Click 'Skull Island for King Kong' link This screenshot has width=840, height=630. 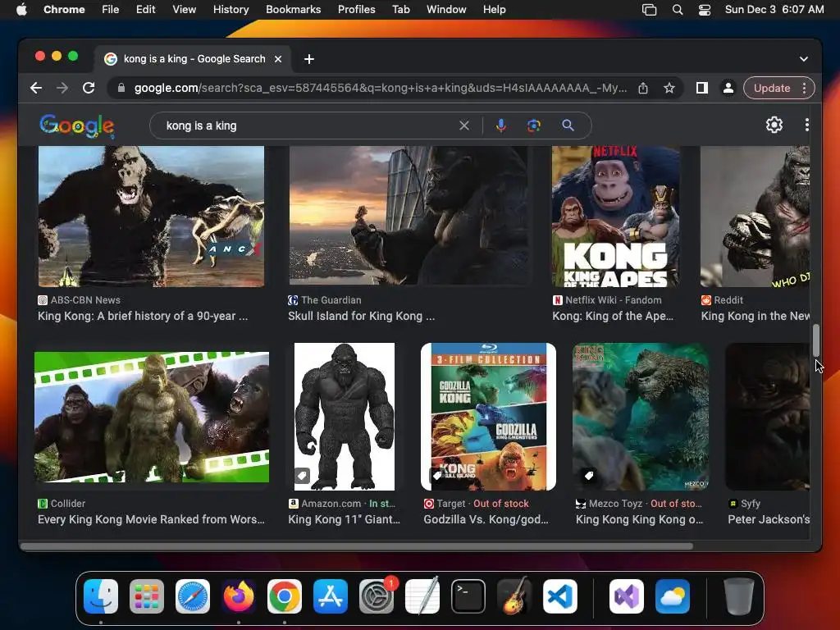tap(362, 316)
